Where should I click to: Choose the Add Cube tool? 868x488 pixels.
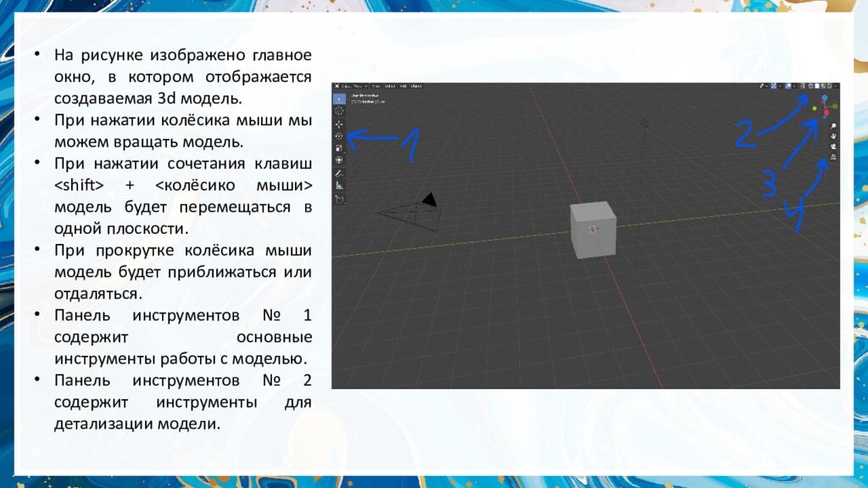click(x=339, y=199)
